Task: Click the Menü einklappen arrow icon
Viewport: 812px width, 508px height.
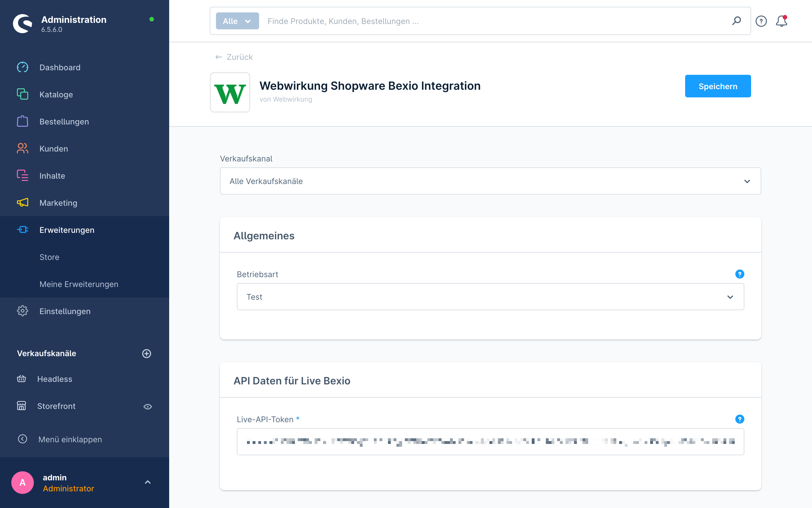Action: (23, 439)
